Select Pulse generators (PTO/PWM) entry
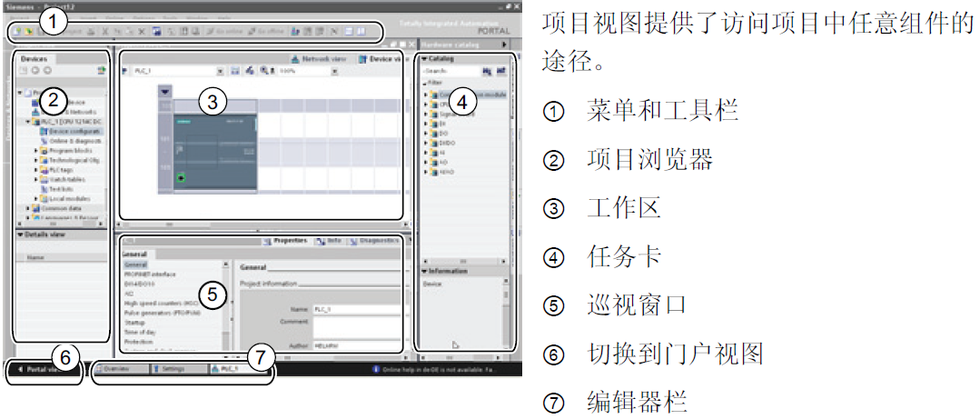The image size is (980, 419). [163, 313]
